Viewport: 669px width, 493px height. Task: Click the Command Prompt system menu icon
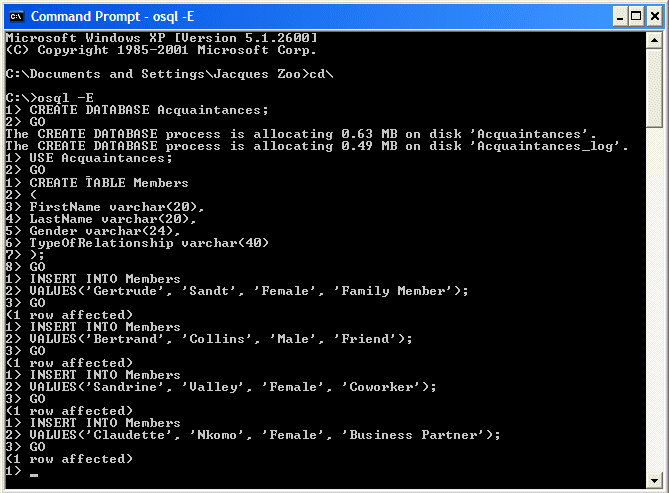pyautogui.click(x=17, y=16)
